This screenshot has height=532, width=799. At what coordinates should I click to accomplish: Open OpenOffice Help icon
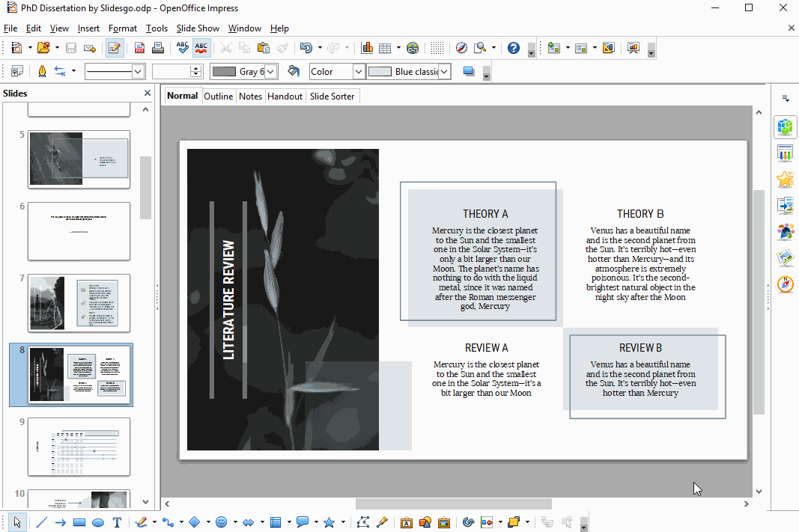[x=513, y=48]
